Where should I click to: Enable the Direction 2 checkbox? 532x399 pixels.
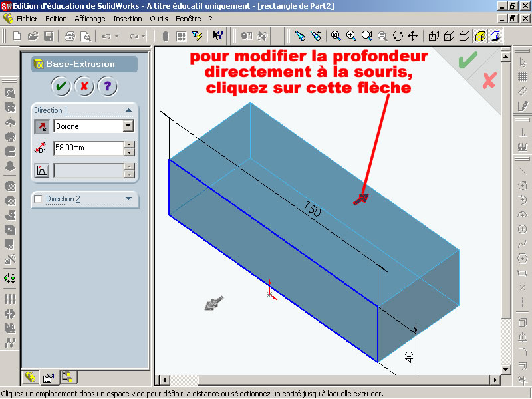tap(38, 199)
